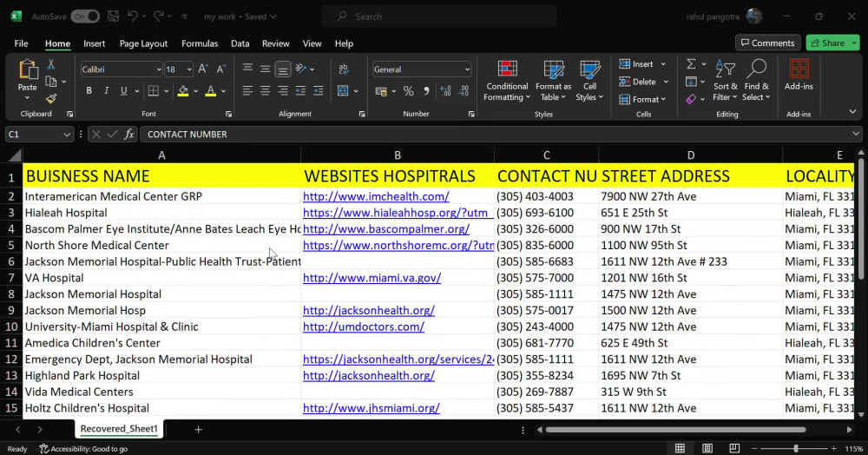Click Increase Font Size icon
The width and height of the screenshot is (868, 455).
click(x=202, y=69)
